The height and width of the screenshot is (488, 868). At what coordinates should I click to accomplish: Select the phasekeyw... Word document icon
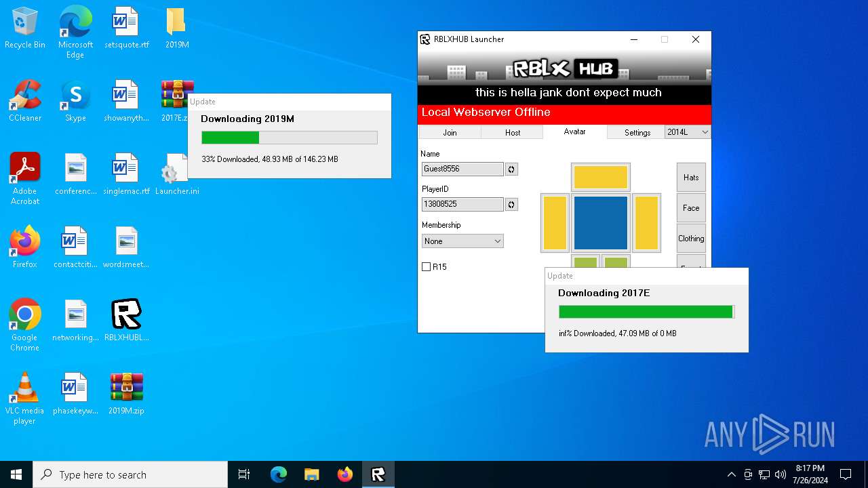coord(75,394)
